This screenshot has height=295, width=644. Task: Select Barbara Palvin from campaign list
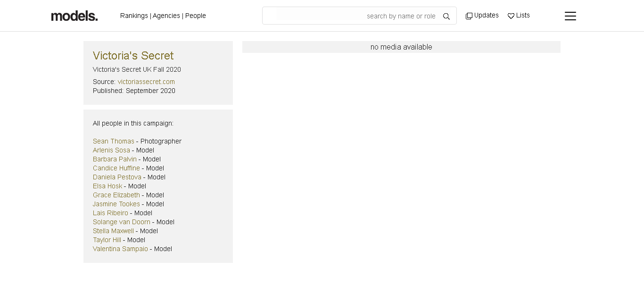click(x=115, y=159)
